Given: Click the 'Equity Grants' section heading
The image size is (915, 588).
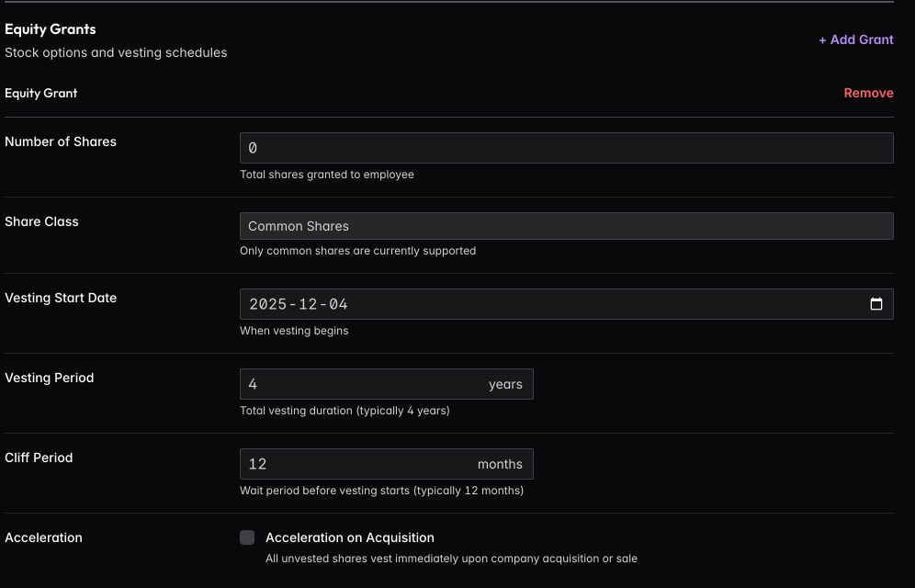Looking at the screenshot, I should (51, 29).
